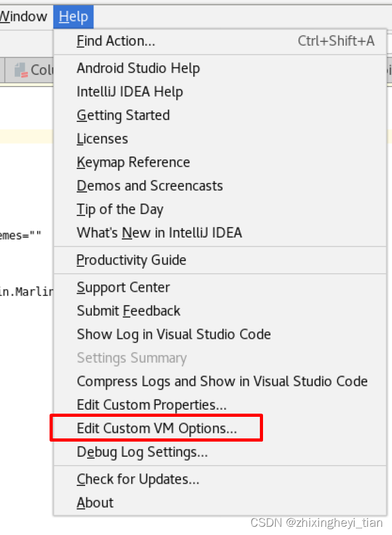
Task: Open Keymap Reference
Action: click(220, 163)
